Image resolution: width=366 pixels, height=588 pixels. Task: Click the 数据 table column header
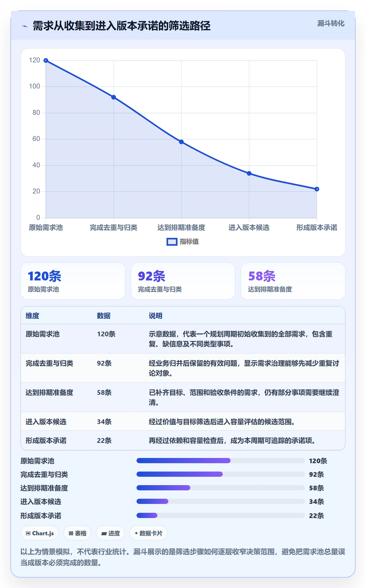click(x=104, y=316)
